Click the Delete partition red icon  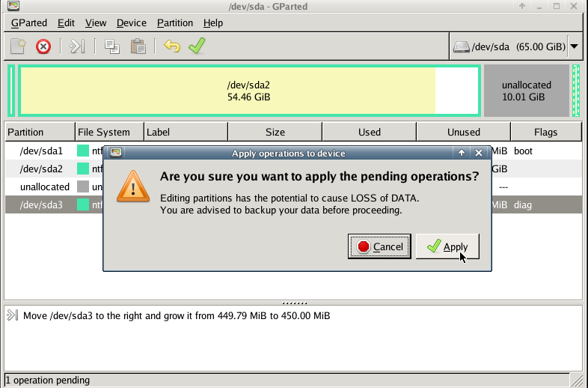tap(43, 46)
